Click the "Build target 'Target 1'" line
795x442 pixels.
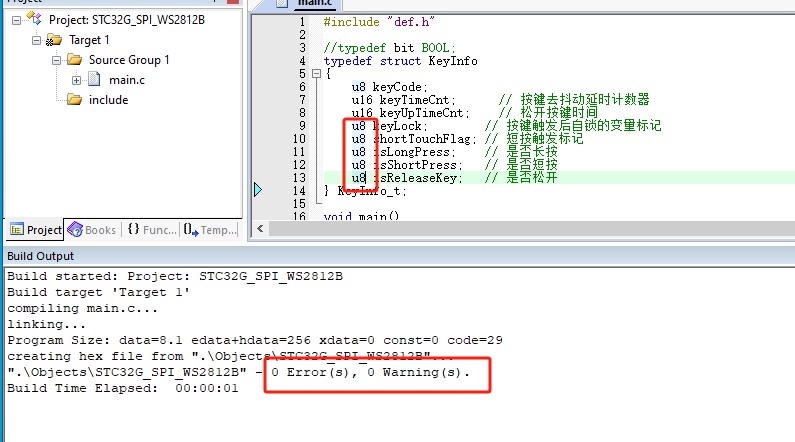tap(98, 292)
